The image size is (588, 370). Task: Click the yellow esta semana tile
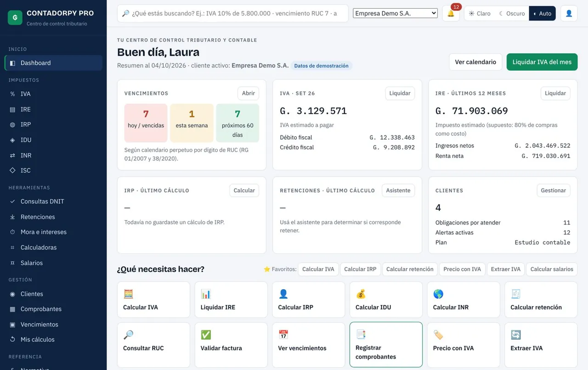coord(192,123)
